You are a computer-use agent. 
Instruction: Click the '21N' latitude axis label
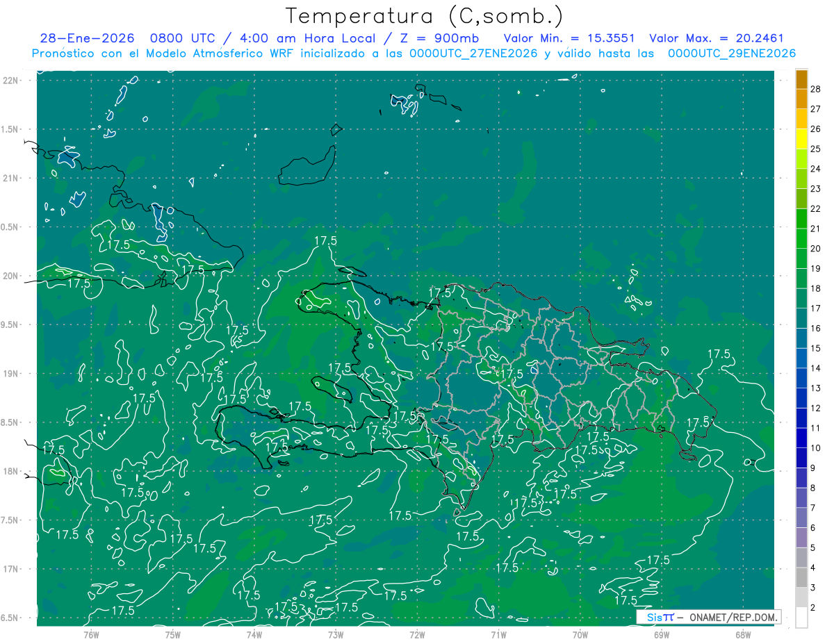pyautogui.click(x=11, y=178)
